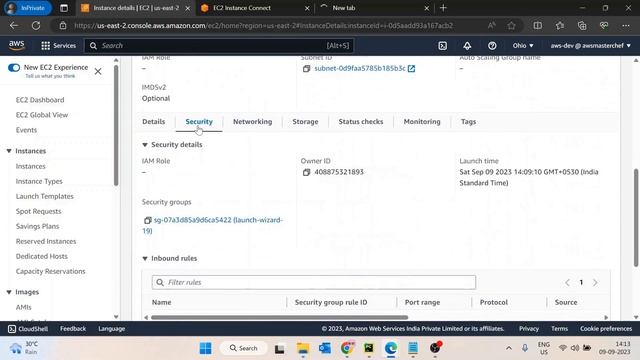
Task: Open Cookie preferences in the footer
Action: [x=606, y=329]
